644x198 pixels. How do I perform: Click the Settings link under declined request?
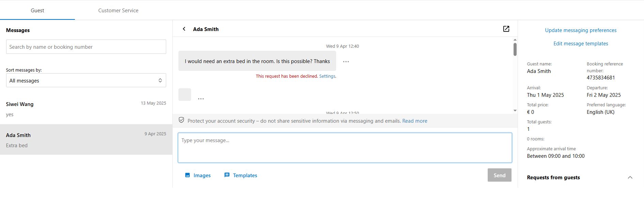pos(327,76)
